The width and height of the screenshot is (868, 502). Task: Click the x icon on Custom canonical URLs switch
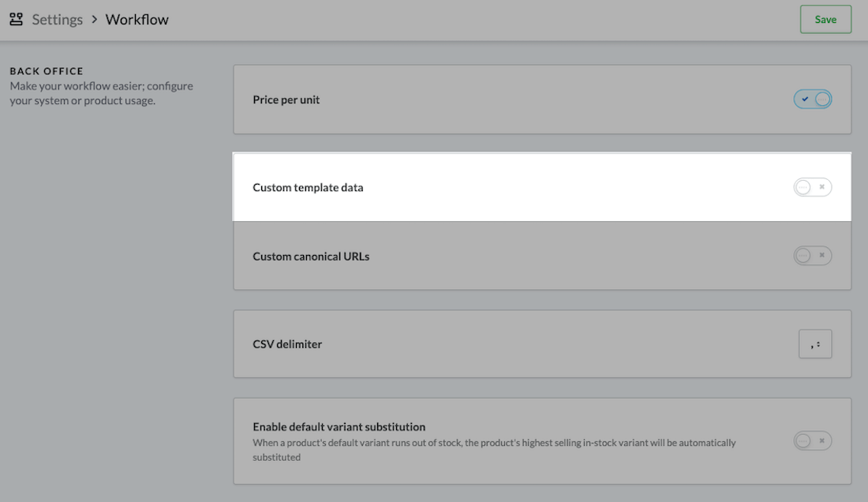[x=821, y=255]
